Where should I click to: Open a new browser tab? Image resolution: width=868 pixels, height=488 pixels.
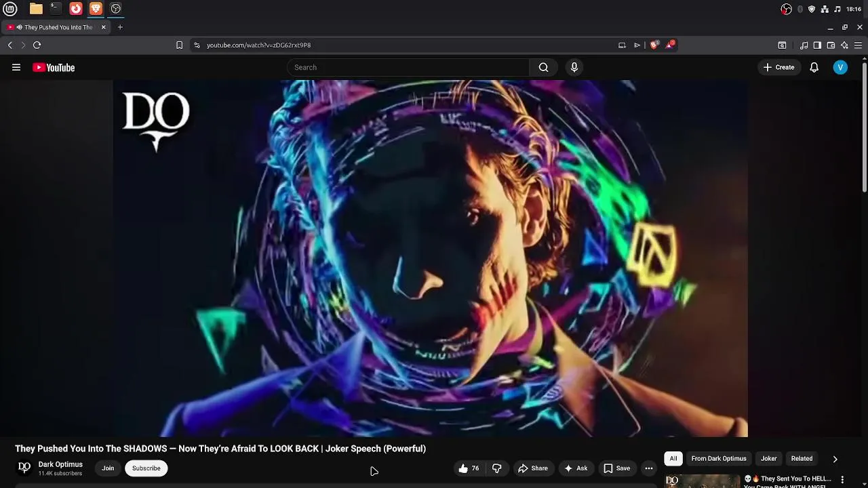point(120,27)
